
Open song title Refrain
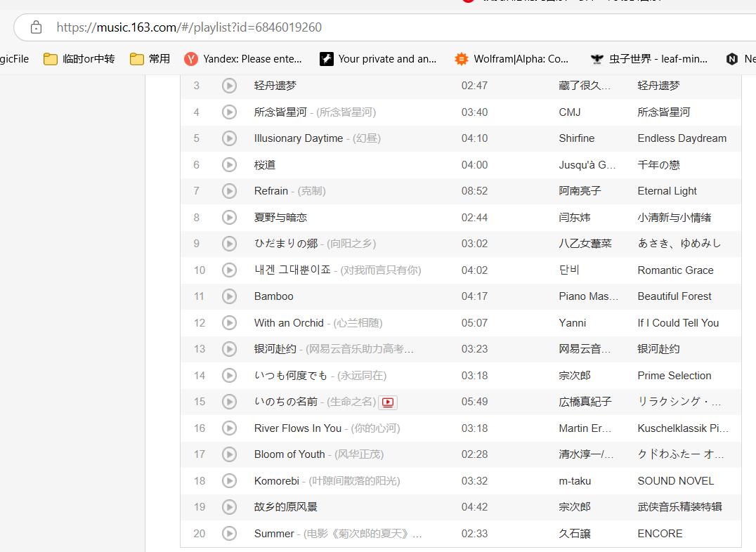[x=271, y=191]
